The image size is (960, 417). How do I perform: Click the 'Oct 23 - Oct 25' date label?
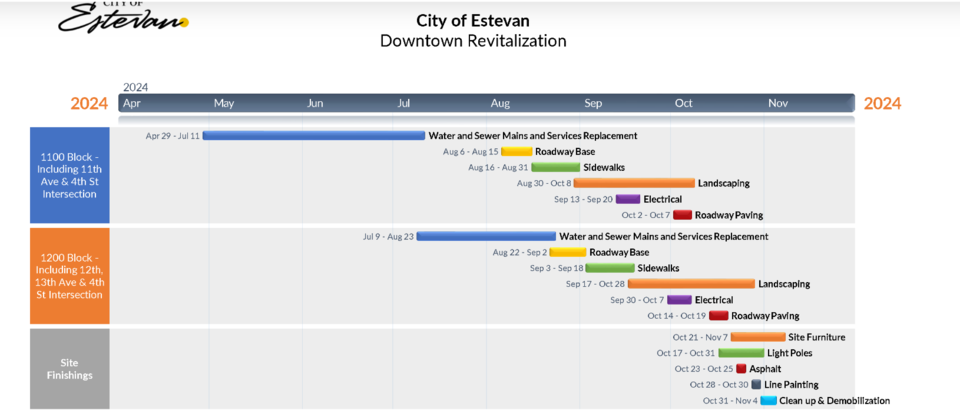pyautogui.click(x=704, y=369)
